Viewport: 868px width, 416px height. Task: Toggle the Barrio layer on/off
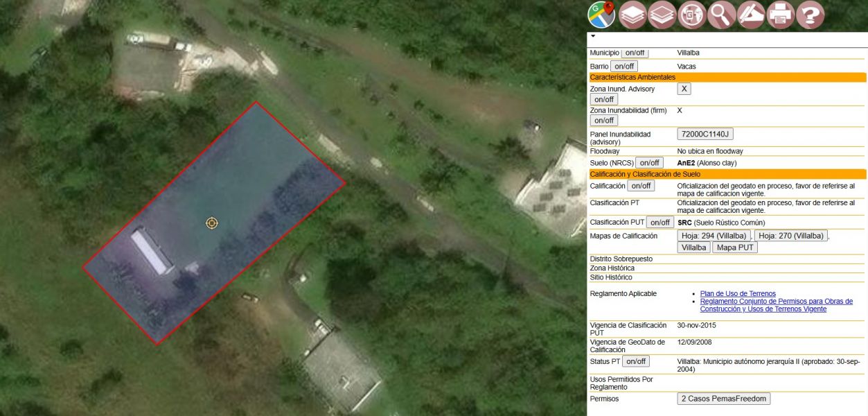(624, 67)
